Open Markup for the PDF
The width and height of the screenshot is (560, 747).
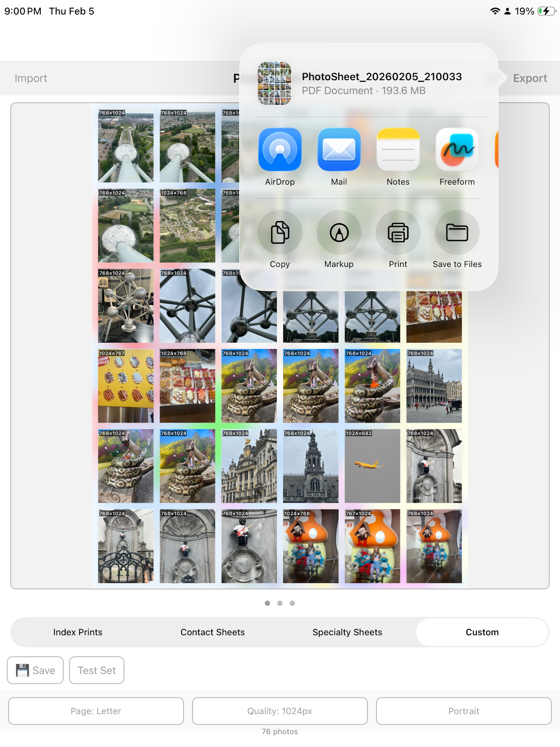[x=339, y=232]
